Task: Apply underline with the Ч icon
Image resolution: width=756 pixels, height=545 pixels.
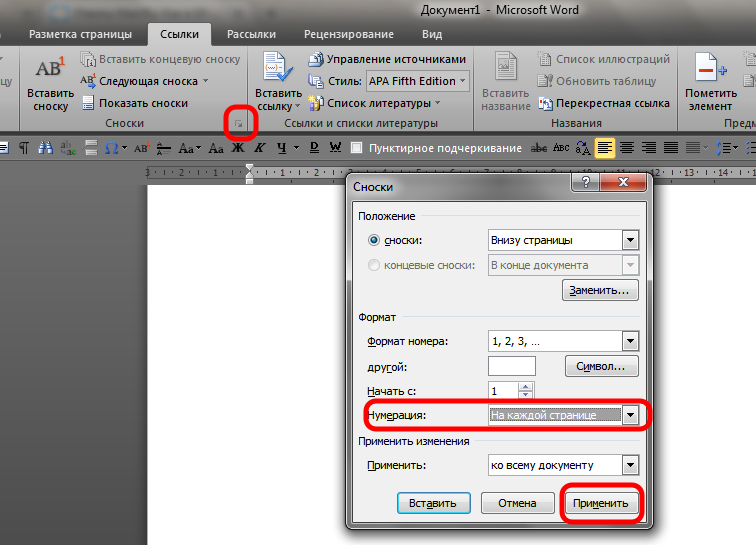Action: 282,148
